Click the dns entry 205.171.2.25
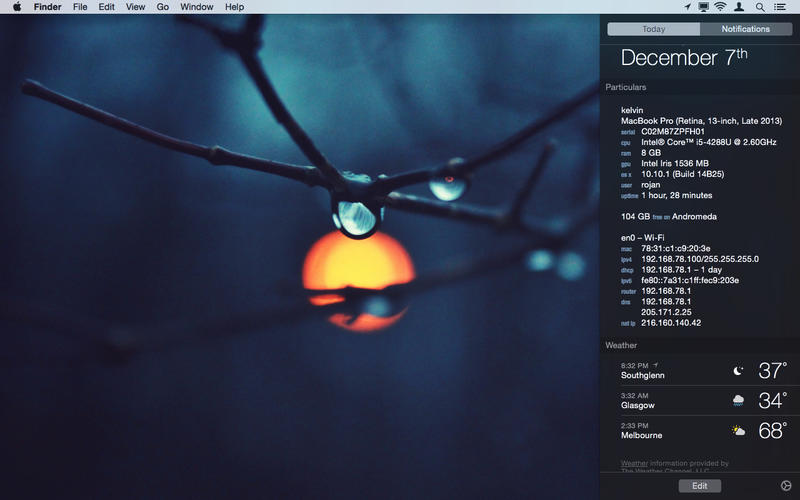The height and width of the screenshot is (500, 800). pyautogui.click(x=666, y=313)
